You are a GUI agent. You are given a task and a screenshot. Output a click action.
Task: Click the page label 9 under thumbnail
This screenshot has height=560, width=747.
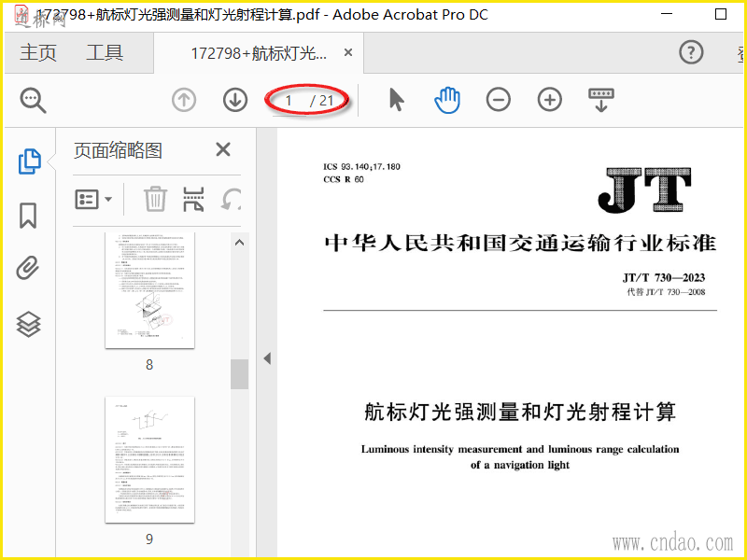click(x=149, y=539)
